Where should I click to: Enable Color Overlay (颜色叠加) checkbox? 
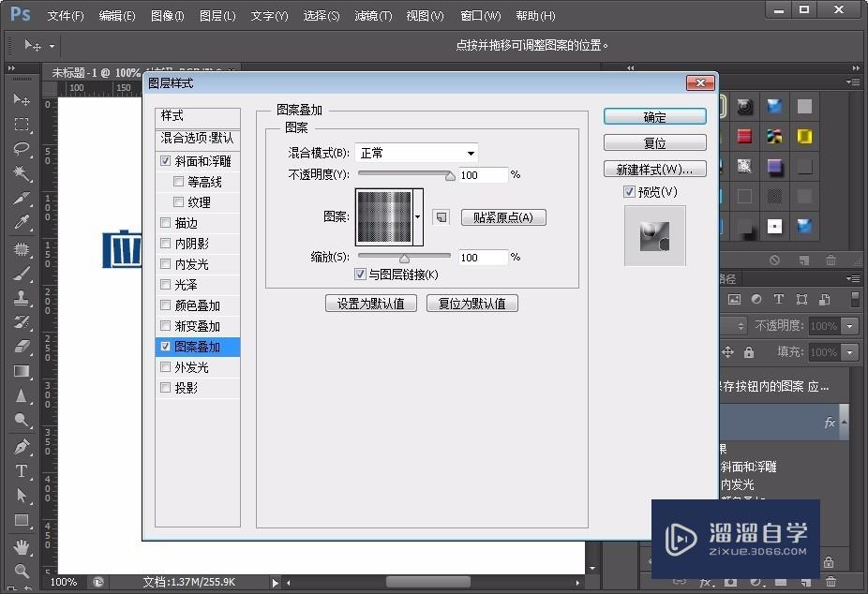point(165,304)
